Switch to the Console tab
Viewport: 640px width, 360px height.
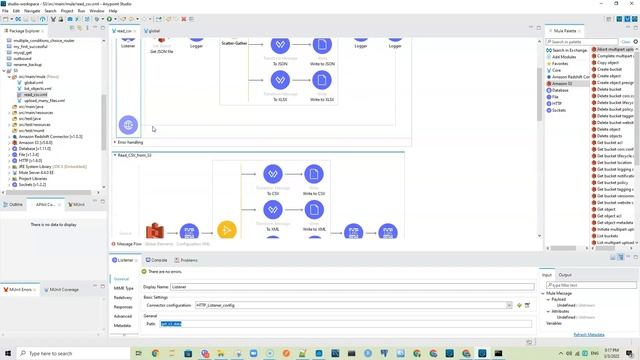(x=156, y=260)
